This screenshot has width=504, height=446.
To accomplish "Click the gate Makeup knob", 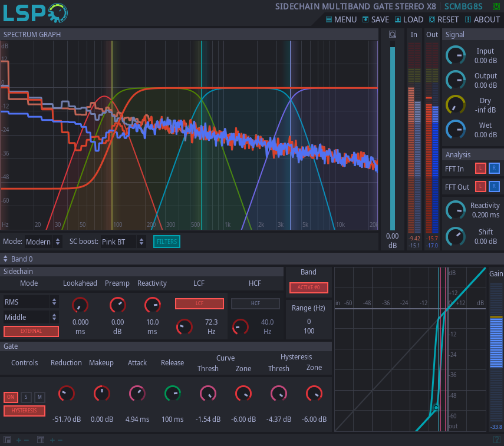I will point(102,394).
